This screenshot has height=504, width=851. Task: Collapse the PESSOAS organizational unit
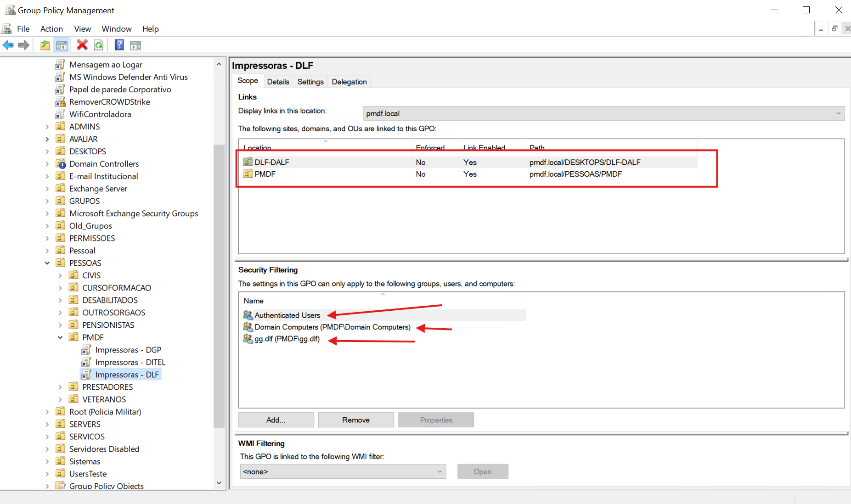(x=47, y=263)
